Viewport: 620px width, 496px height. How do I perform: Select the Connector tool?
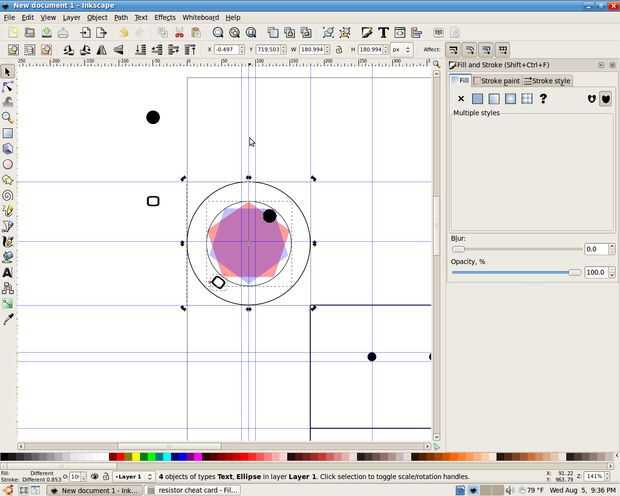pyautogui.click(x=8, y=288)
